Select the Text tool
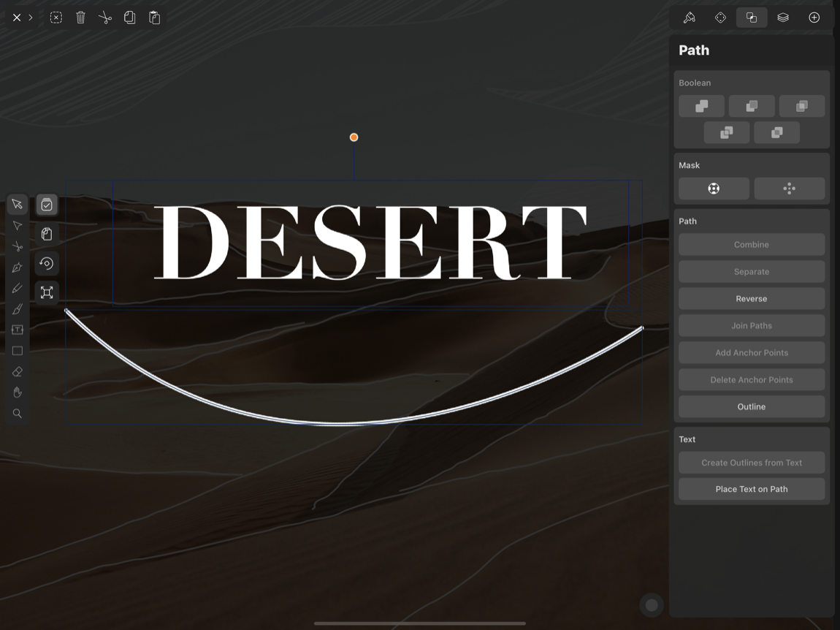This screenshot has height=630, width=840. coord(17,330)
